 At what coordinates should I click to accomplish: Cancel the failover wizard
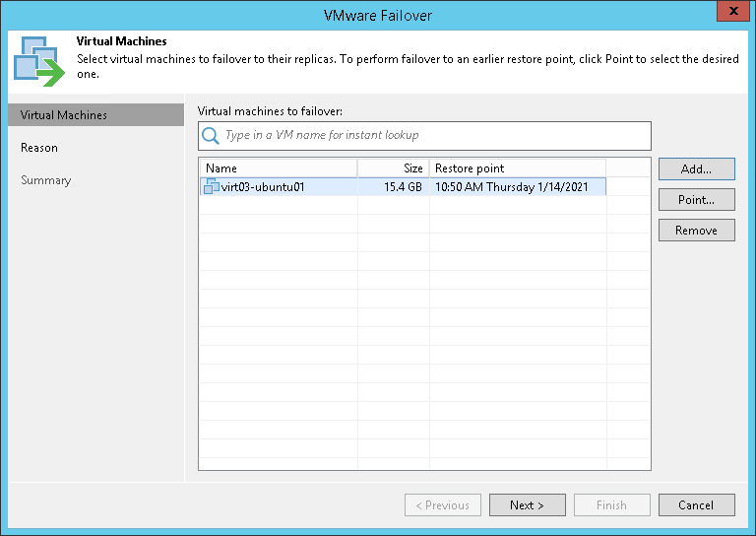[697, 505]
